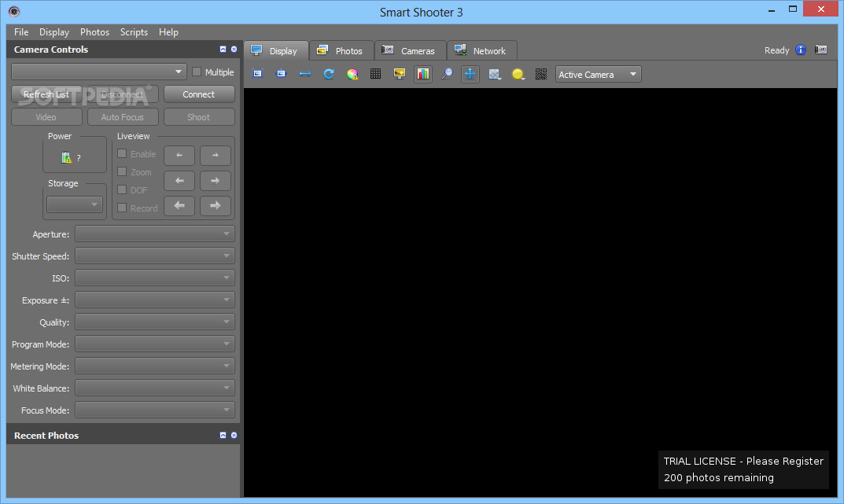
Task: Click the small left arrow focus button
Action: 179,155
